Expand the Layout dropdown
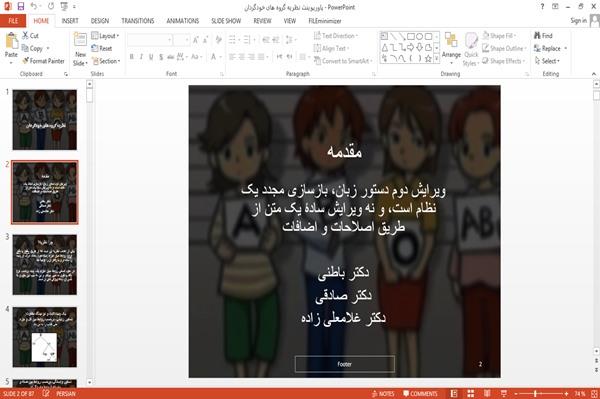This screenshot has height=399, width=600. point(105,36)
